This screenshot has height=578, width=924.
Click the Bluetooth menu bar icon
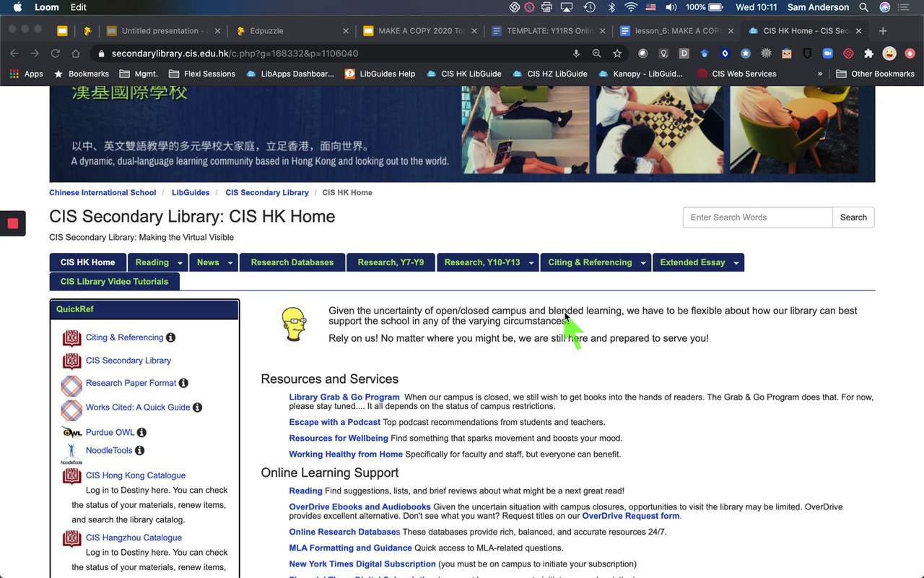click(611, 7)
